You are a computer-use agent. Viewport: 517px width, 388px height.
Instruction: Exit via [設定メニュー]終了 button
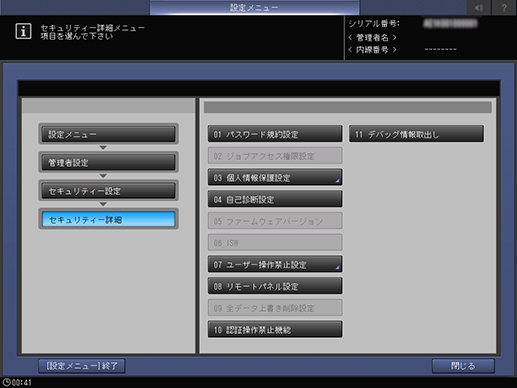point(82,366)
